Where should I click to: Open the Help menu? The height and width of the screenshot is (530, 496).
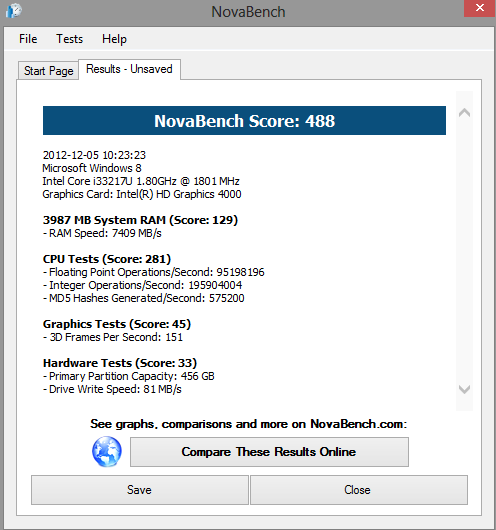click(114, 39)
